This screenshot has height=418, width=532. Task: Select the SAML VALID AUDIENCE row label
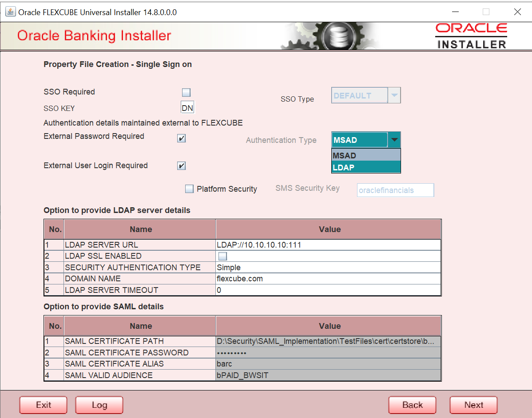(x=139, y=375)
